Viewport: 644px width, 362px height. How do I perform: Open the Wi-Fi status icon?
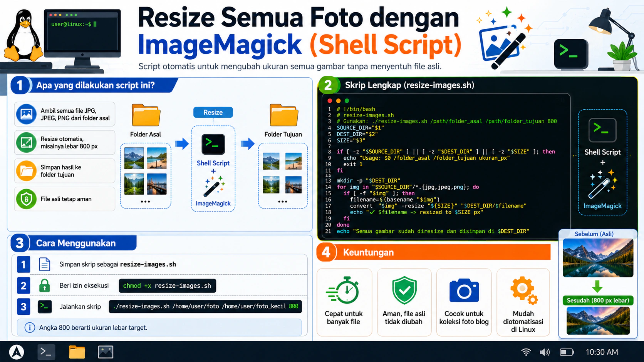click(526, 352)
